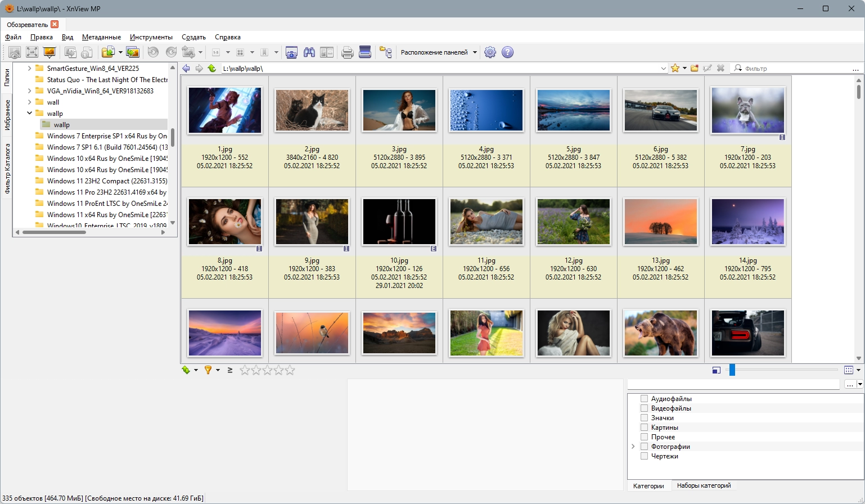The height and width of the screenshot is (504, 865).
Task: Collapse the wallp parent folder in the tree
Action: point(30,113)
